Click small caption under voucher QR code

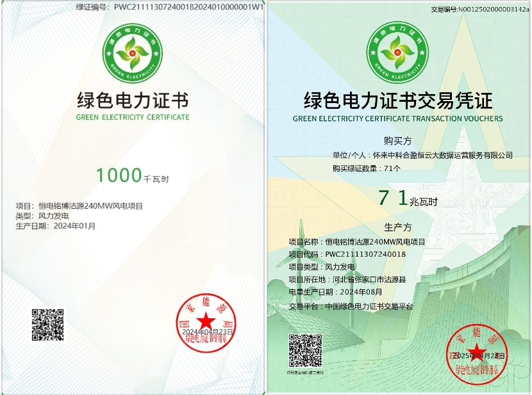pos(305,373)
